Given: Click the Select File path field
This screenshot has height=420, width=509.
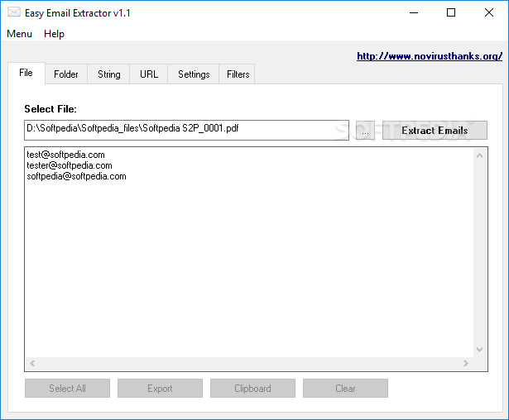Looking at the screenshot, I should (186, 130).
